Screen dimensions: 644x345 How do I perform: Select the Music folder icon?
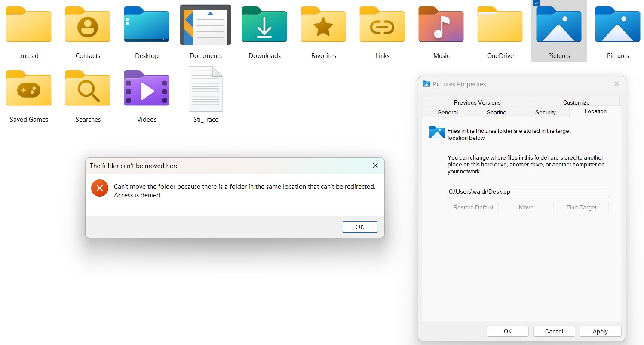click(441, 25)
